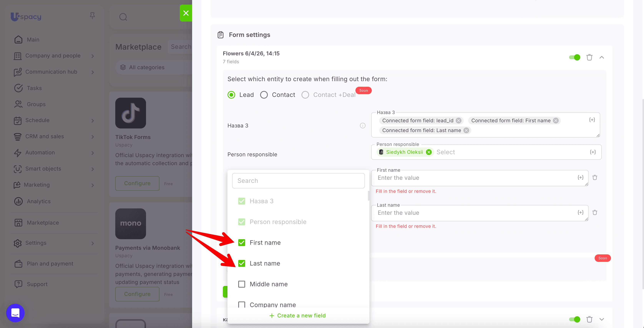Remove the lead_id connected field chip
644x328 pixels.
(x=458, y=121)
